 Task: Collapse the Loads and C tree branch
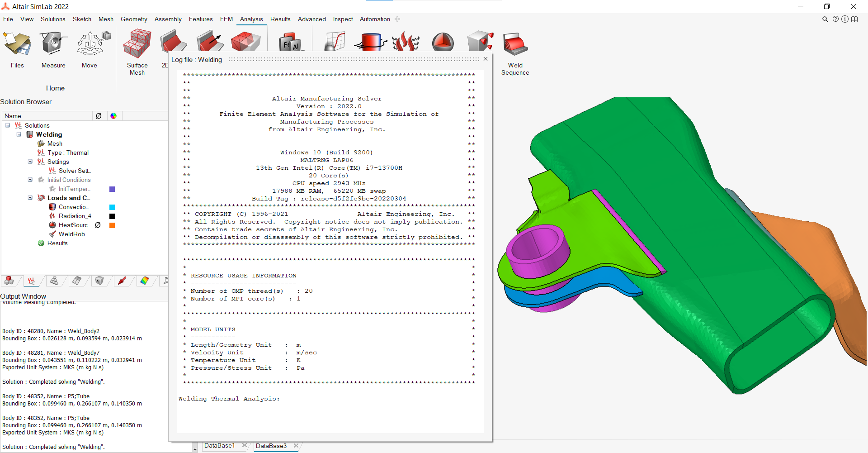(x=30, y=198)
